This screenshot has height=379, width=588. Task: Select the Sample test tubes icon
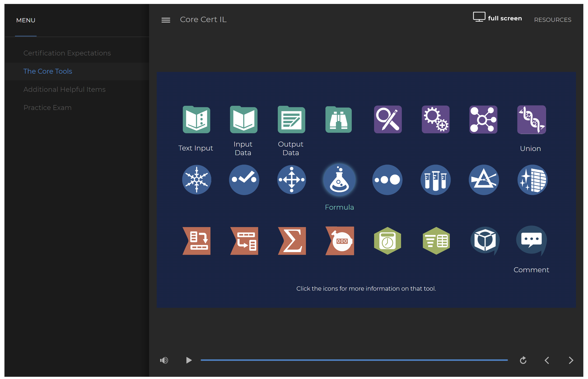coord(435,180)
